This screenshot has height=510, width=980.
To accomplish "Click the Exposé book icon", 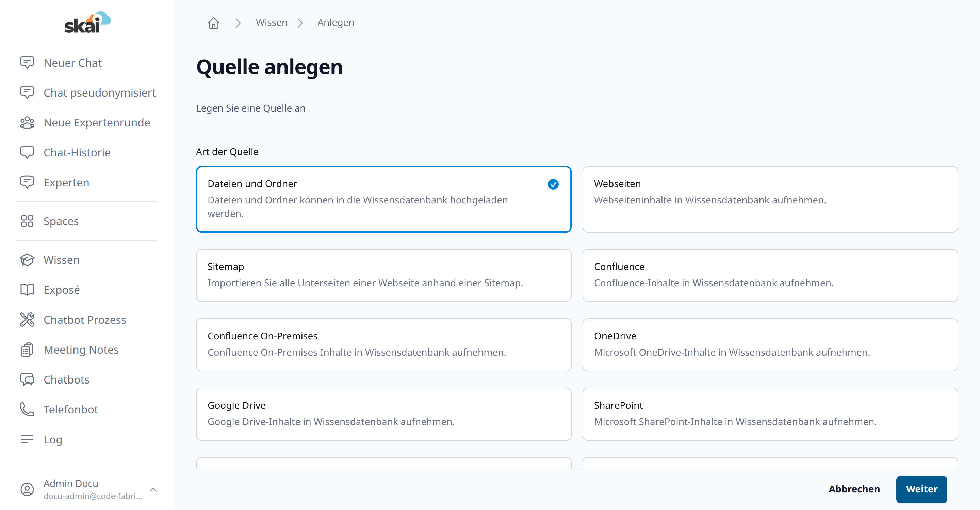I will [27, 290].
